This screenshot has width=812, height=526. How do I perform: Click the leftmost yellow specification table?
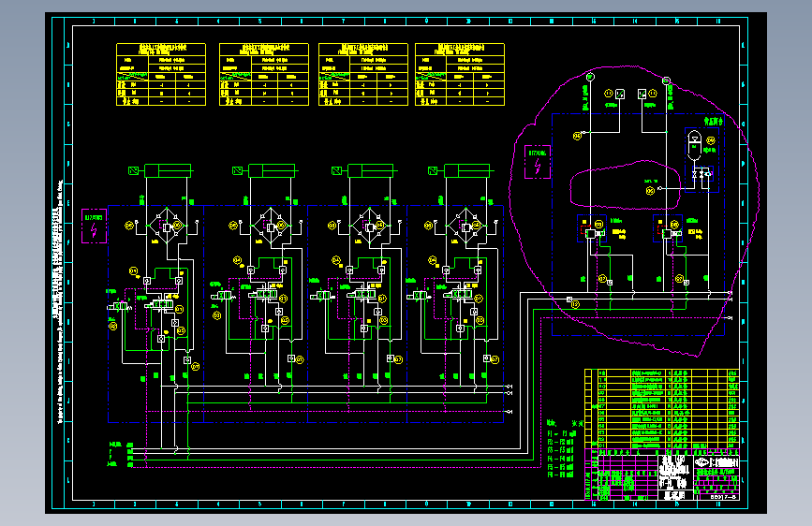(161, 75)
